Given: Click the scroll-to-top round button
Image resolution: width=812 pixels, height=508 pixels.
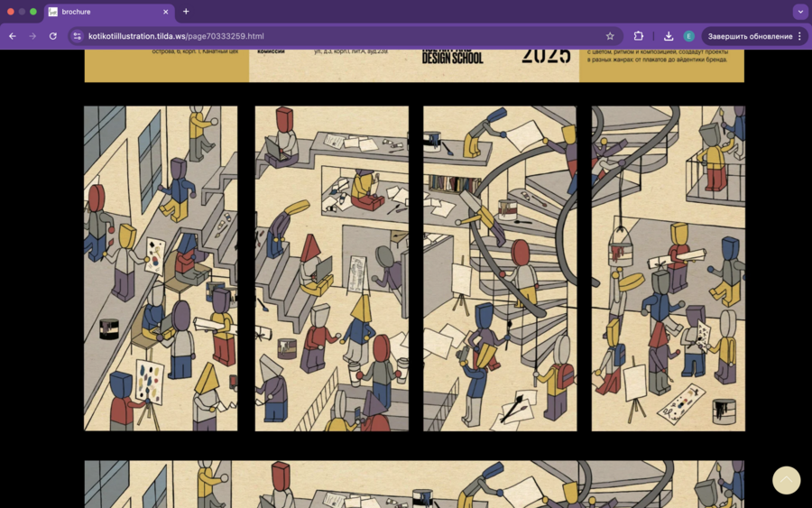Looking at the screenshot, I should pyautogui.click(x=786, y=480).
